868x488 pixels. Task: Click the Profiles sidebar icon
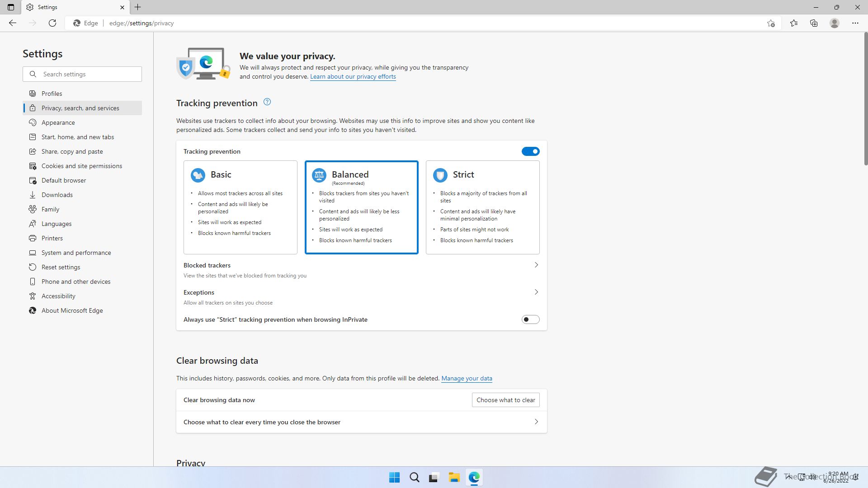tap(33, 94)
